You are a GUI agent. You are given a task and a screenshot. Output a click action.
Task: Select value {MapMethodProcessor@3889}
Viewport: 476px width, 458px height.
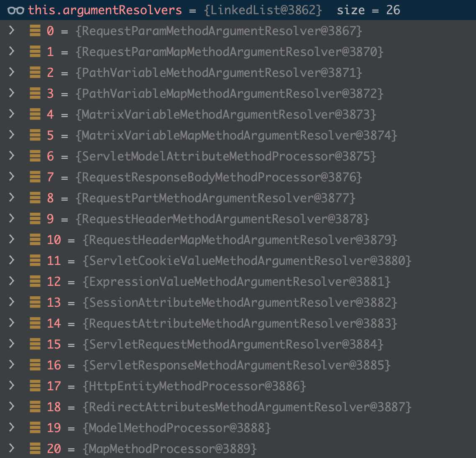(170, 449)
